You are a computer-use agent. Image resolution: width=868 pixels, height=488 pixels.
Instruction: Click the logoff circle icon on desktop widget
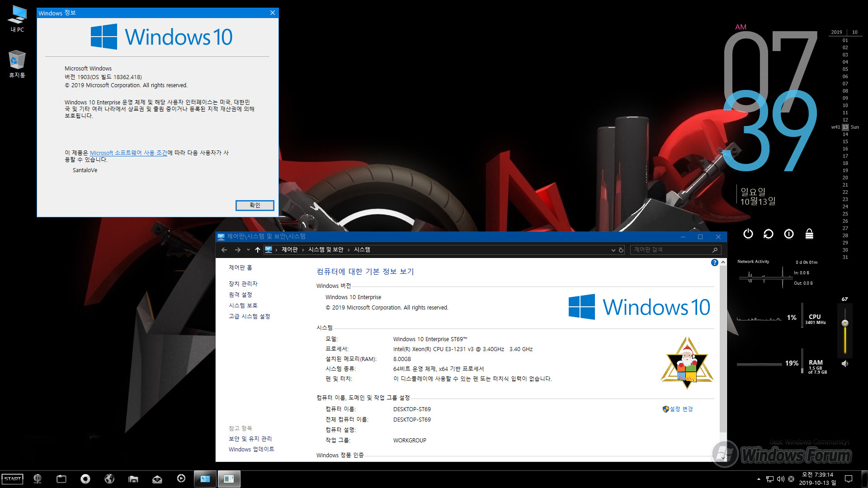tap(789, 234)
